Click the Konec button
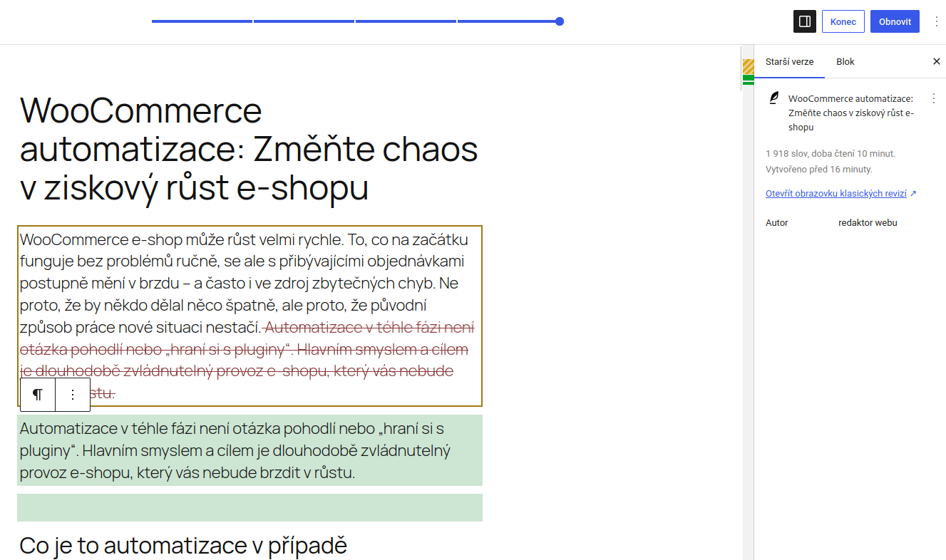 click(843, 21)
